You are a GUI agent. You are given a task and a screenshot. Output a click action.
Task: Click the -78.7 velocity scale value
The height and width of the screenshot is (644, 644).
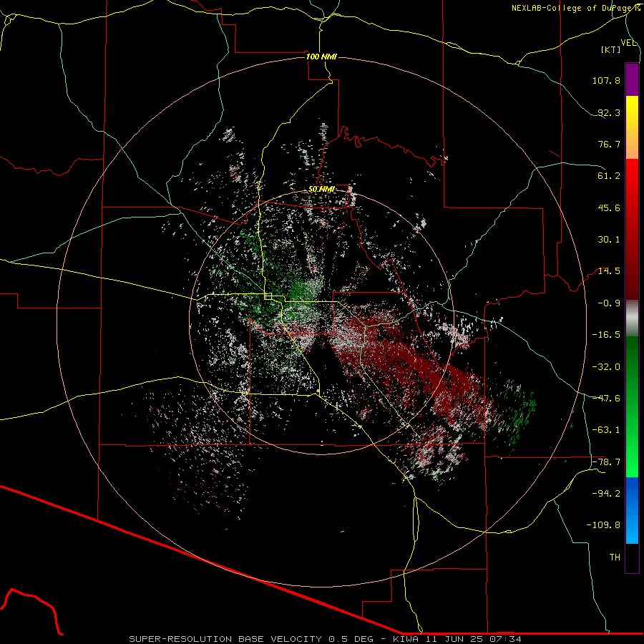click(x=606, y=462)
